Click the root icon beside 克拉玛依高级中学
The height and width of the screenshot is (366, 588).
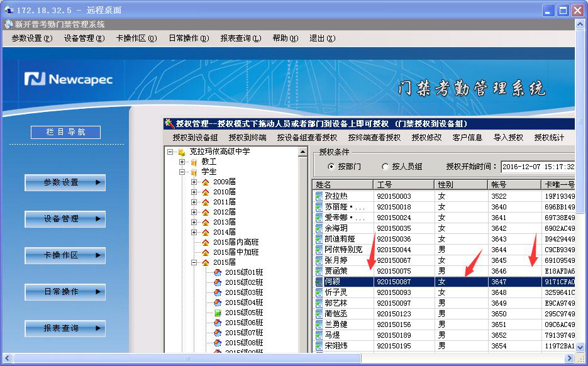[182, 152]
